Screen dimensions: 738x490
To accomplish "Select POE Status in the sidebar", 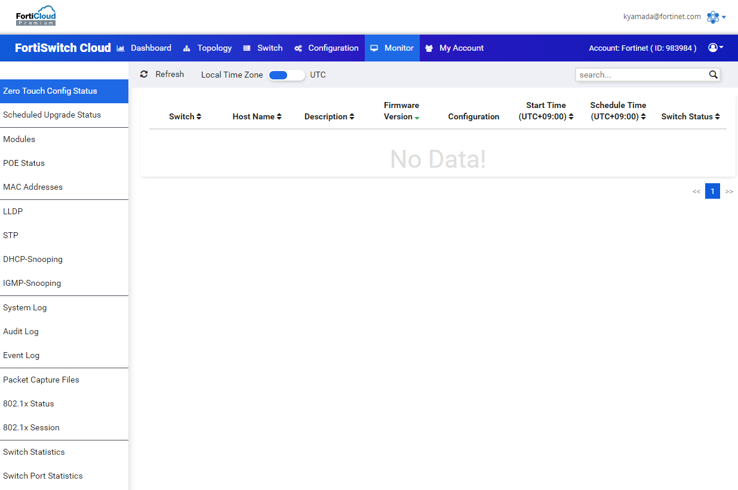I will (24, 163).
